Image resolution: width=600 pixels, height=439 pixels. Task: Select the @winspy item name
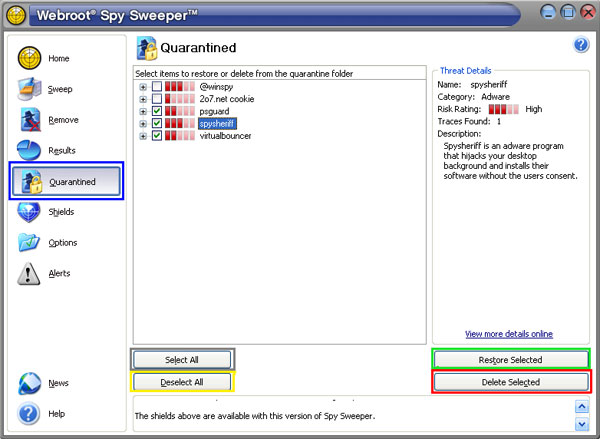pyautogui.click(x=216, y=86)
